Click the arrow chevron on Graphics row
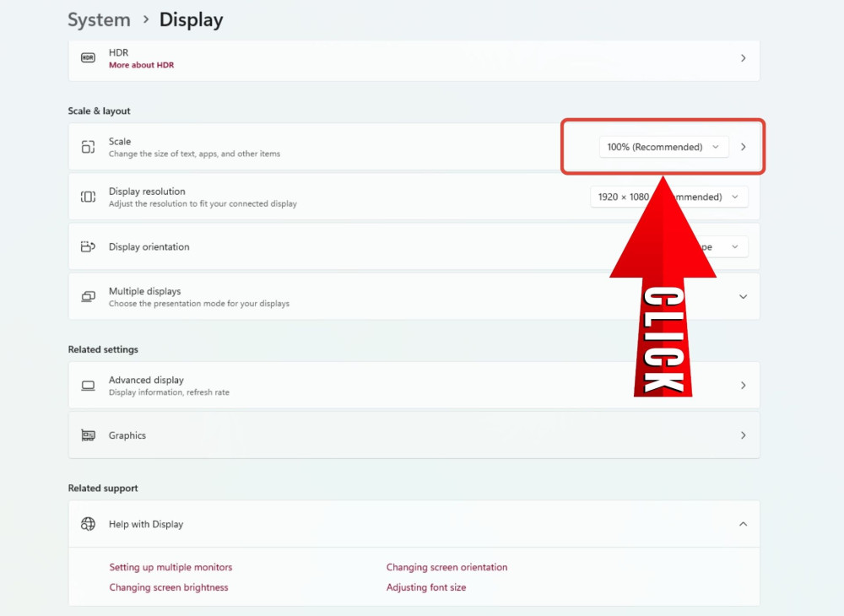The height and width of the screenshot is (616, 844). (x=743, y=435)
